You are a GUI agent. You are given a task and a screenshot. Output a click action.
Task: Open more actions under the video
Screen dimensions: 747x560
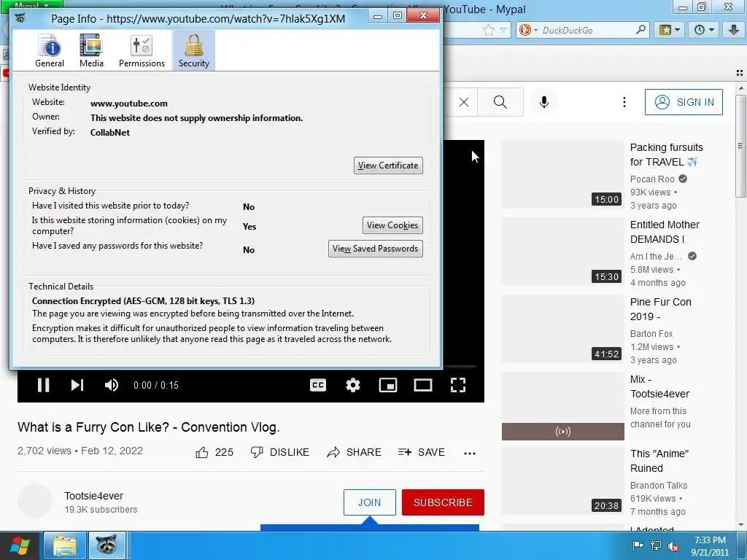(470, 454)
